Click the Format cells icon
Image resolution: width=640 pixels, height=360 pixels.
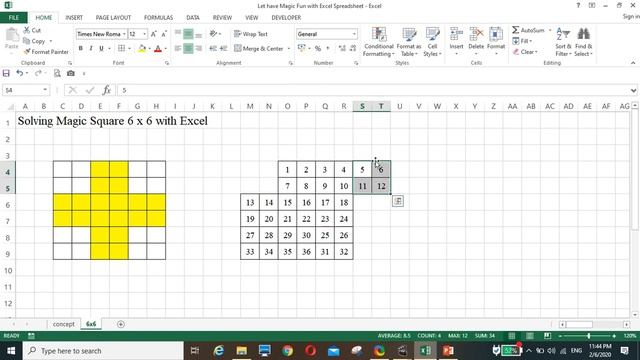[496, 34]
